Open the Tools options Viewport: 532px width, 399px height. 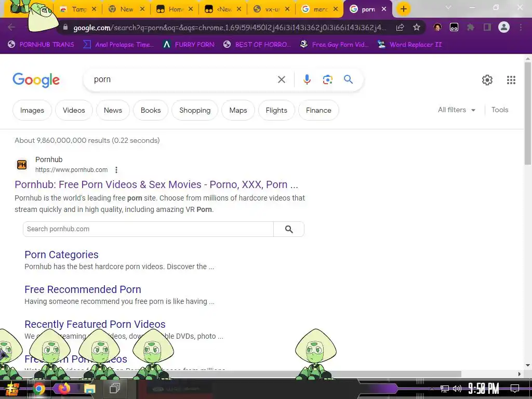[500, 110]
